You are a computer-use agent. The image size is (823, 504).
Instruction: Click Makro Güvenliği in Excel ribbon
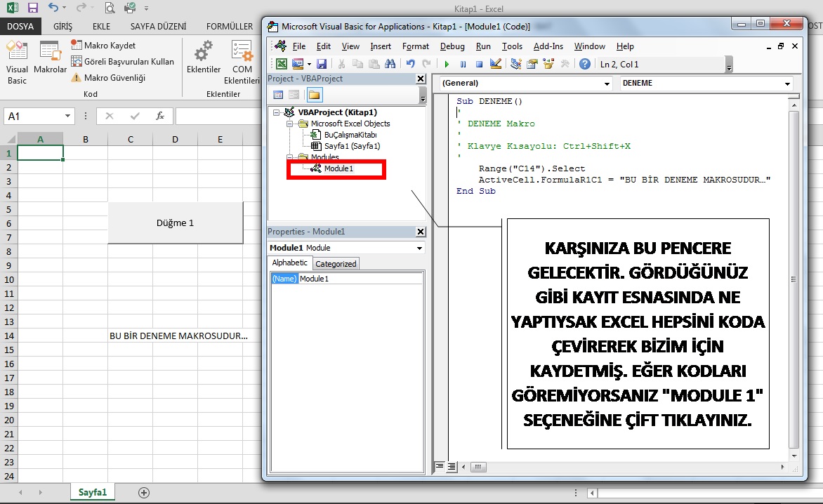point(108,78)
